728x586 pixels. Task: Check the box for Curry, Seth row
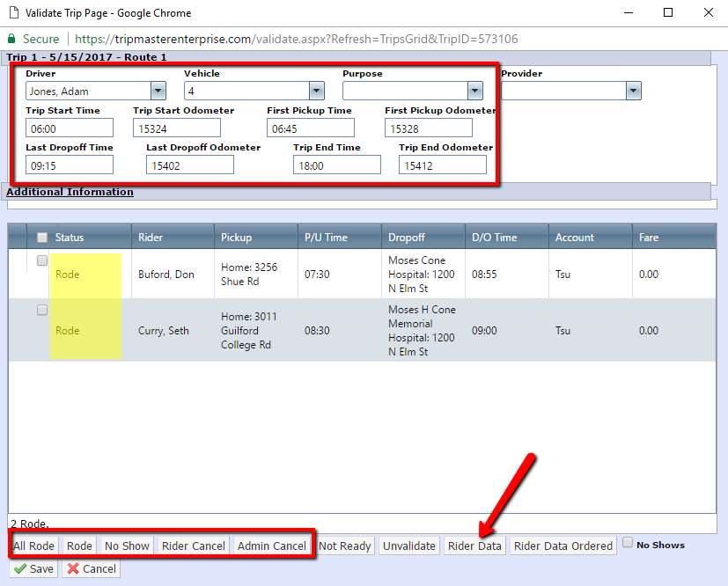[x=42, y=310]
